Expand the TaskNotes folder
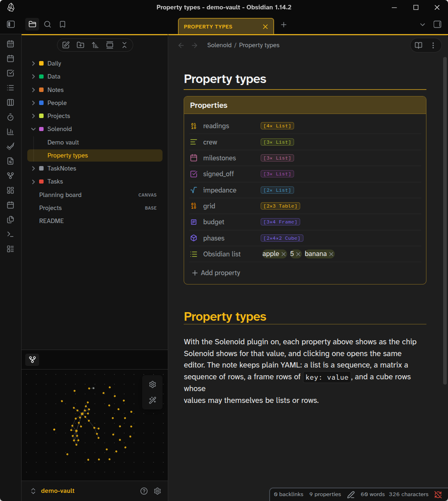The height and width of the screenshot is (501, 448). (x=33, y=168)
